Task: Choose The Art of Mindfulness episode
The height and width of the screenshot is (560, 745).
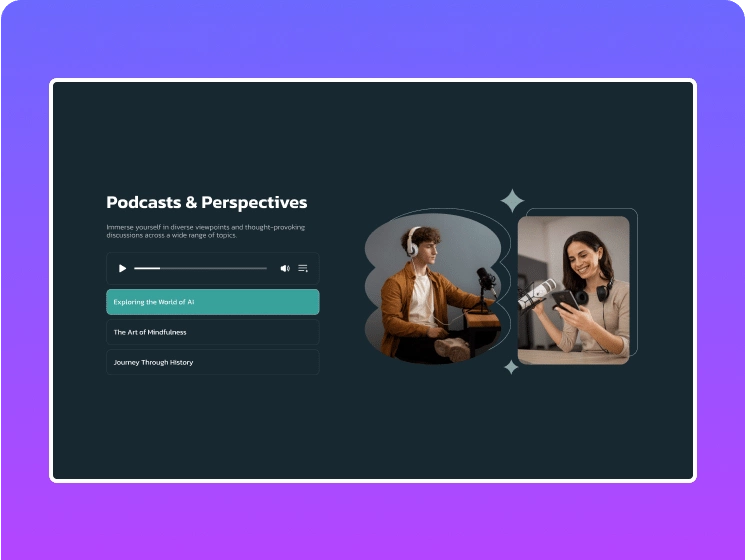Action: click(213, 332)
